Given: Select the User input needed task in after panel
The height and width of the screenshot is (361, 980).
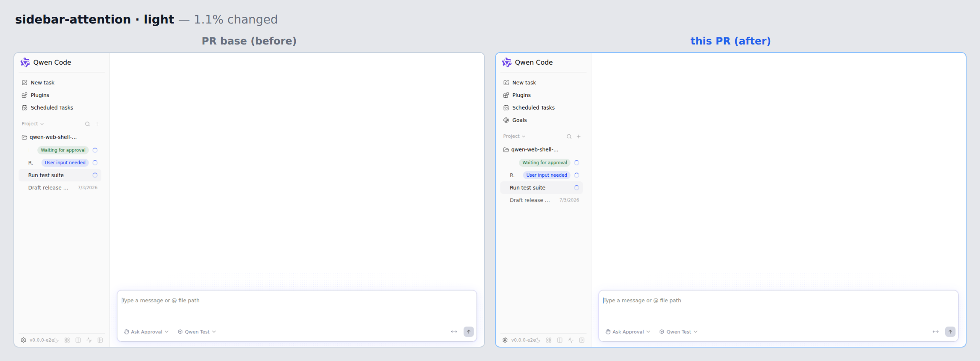Looking at the screenshot, I should point(542,175).
